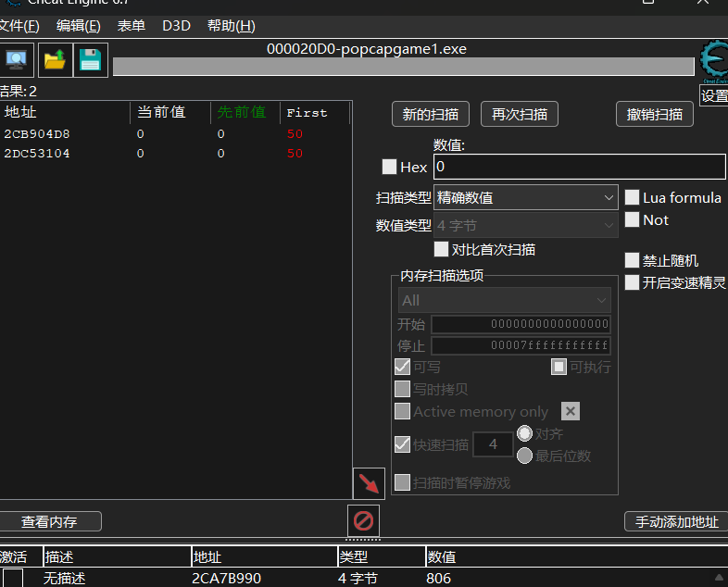Check the 扫描时暂停游戏 checkbox
This screenshot has height=587, width=728.
tap(403, 482)
